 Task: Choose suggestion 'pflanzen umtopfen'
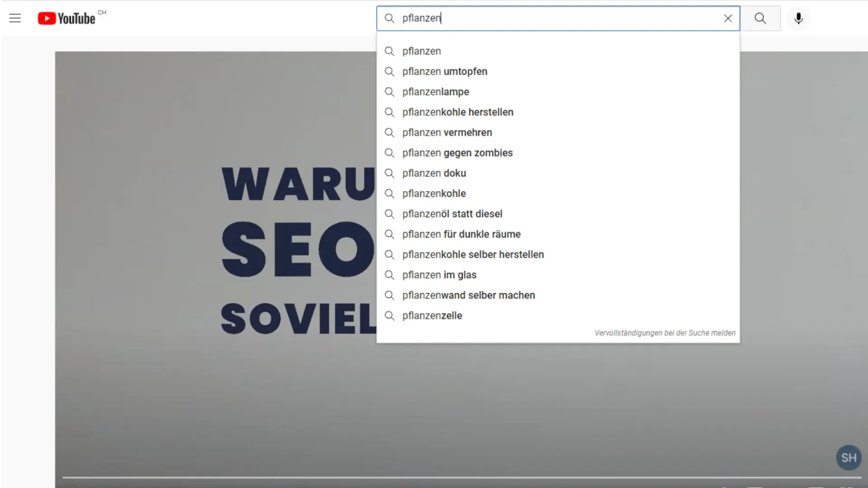coord(558,71)
